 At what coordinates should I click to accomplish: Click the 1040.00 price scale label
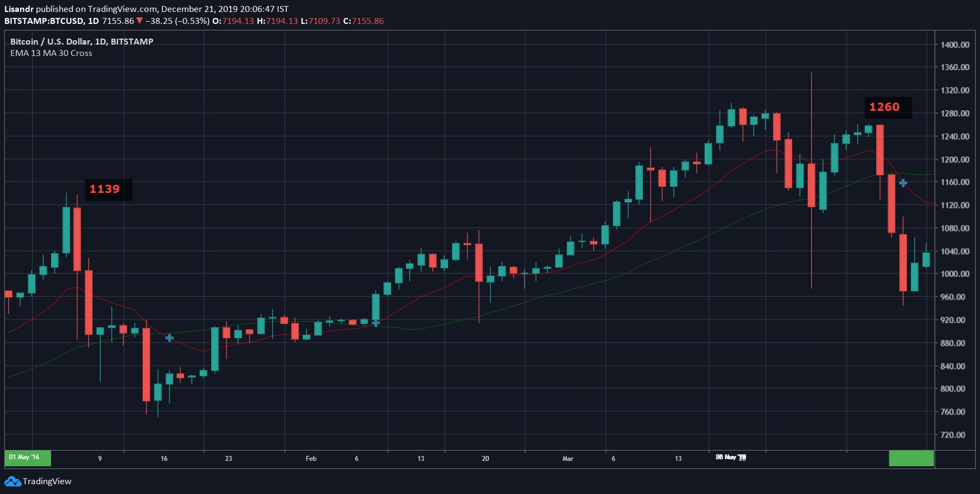pyautogui.click(x=955, y=251)
